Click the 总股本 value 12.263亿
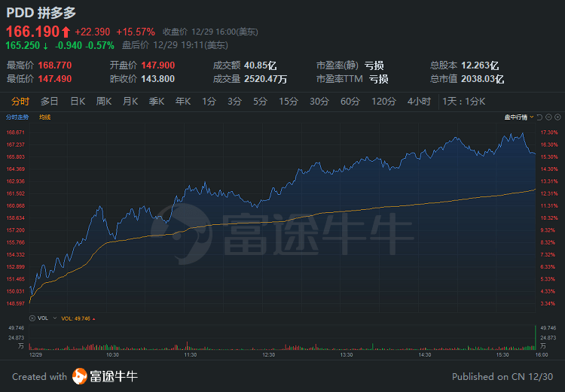565x392 pixels. tap(480, 65)
